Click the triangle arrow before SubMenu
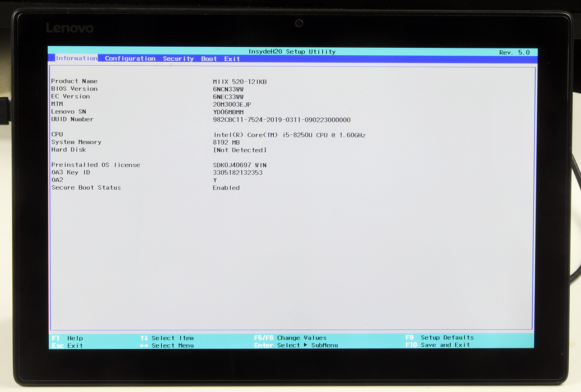 (x=305, y=345)
